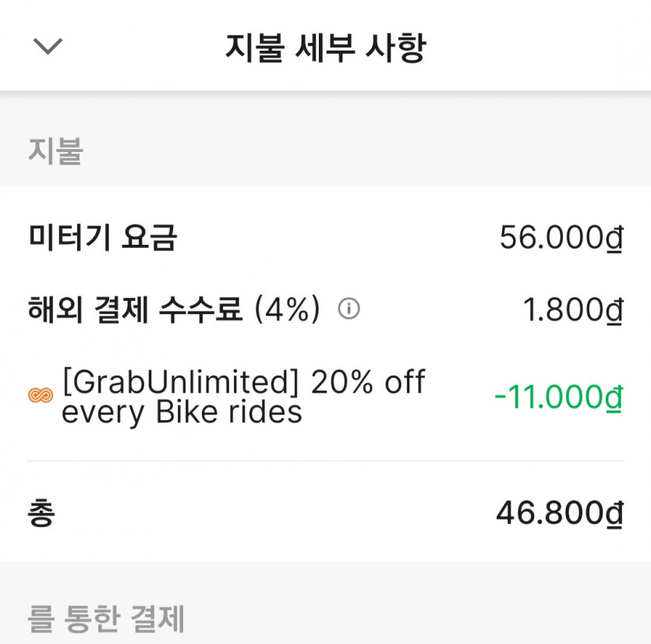Click the đ currency symbol on the total
The image size is (651, 644).
pyautogui.click(x=614, y=514)
